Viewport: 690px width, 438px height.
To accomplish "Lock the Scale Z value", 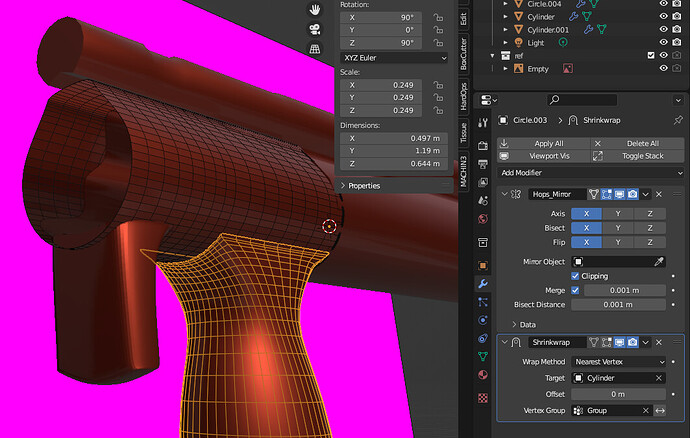I will click(438, 110).
